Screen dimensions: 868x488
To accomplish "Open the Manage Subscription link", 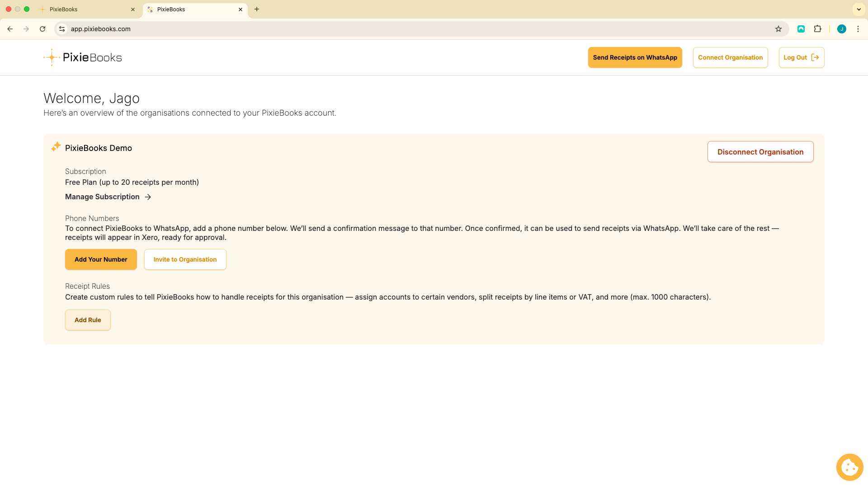I will point(108,197).
